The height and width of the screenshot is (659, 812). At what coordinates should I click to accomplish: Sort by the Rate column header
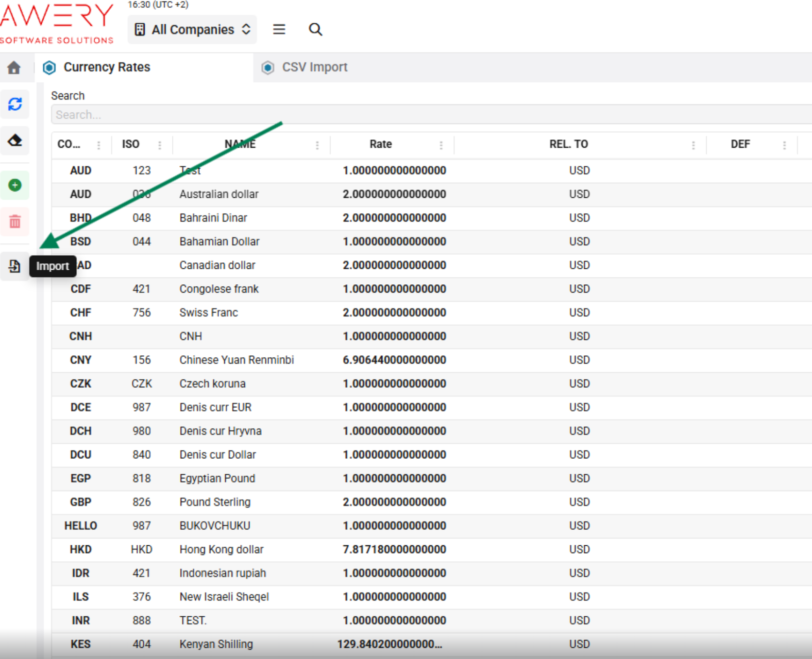380,144
